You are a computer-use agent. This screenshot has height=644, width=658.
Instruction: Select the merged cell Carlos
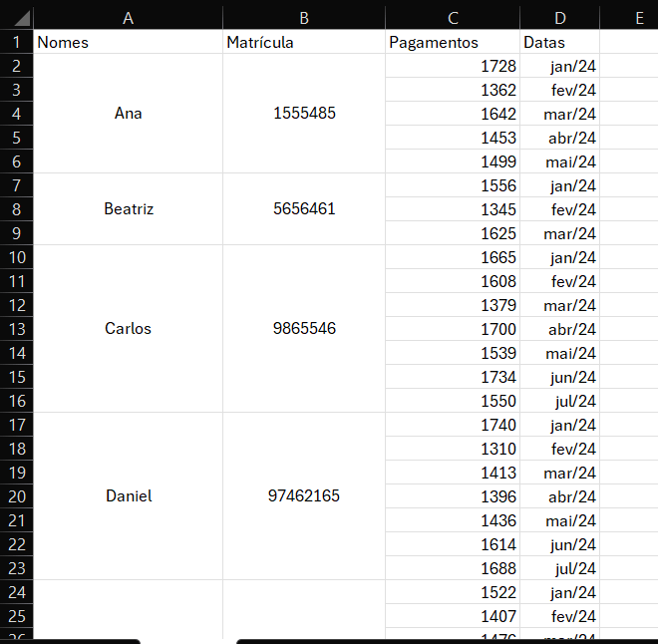(x=128, y=329)
